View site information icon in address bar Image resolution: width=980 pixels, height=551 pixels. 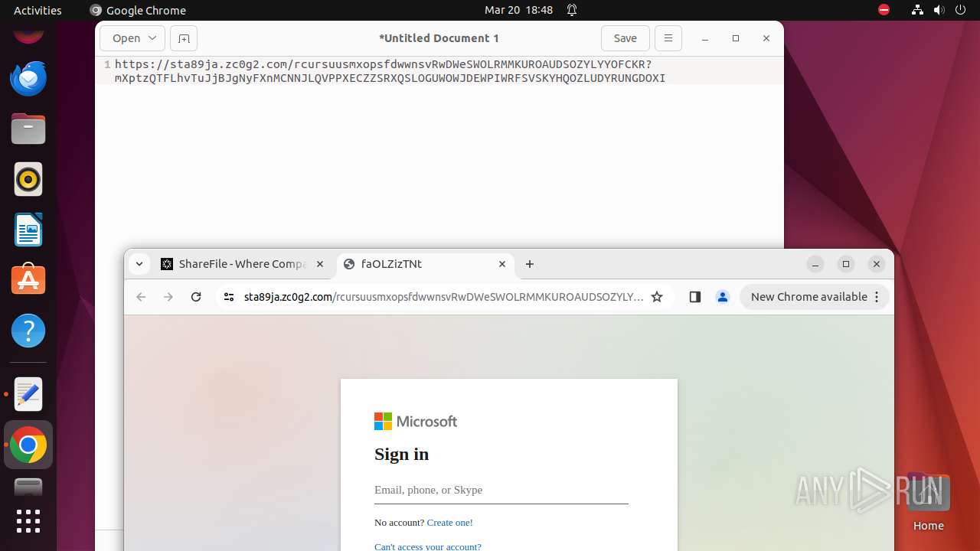click(x=228, y=297)
